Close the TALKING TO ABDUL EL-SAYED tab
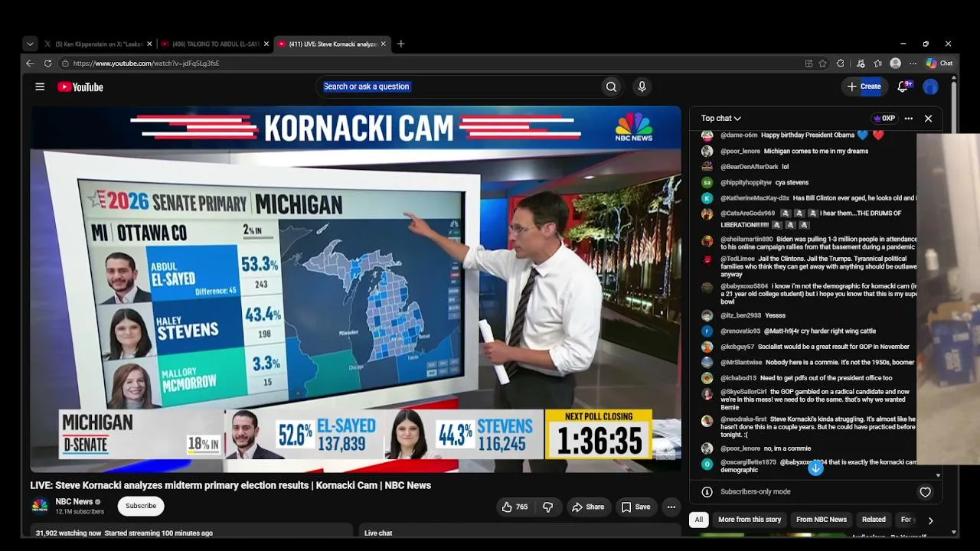 (266, 44)
